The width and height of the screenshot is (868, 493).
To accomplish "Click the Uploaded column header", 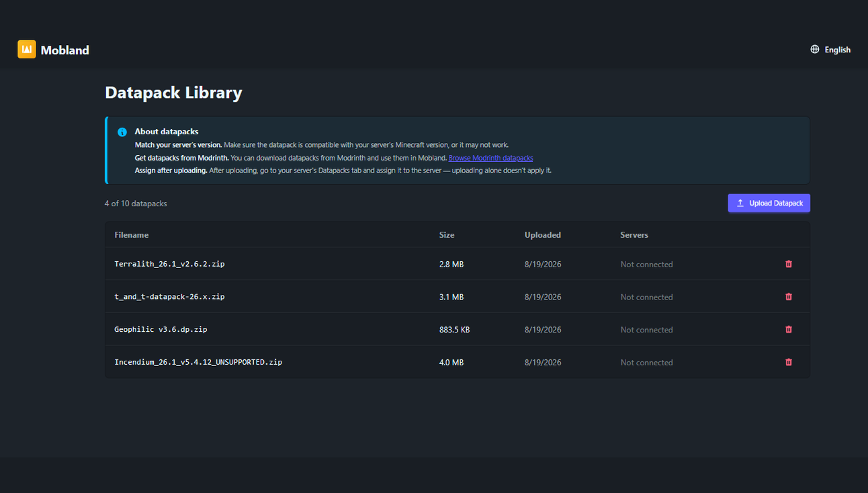I will [x=543, y=235].
